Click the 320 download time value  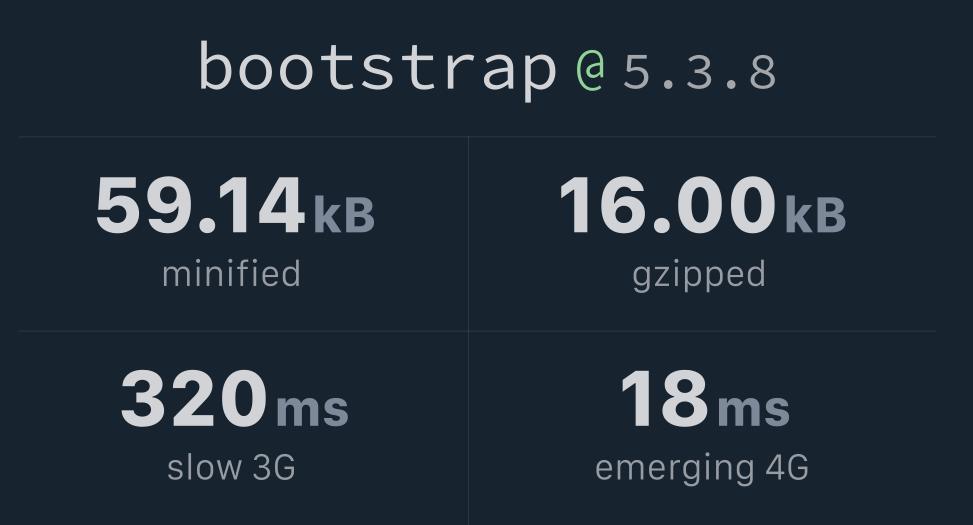[194, 400]
